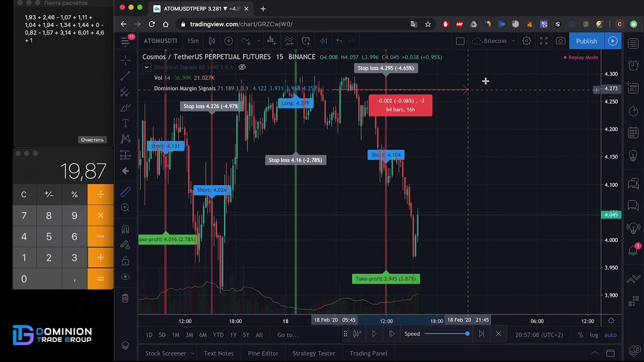
Task: Toggle the magnet mode tool
Action: [125, 229]
